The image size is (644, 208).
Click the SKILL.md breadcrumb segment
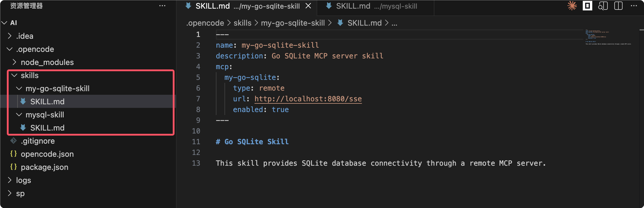365,23
